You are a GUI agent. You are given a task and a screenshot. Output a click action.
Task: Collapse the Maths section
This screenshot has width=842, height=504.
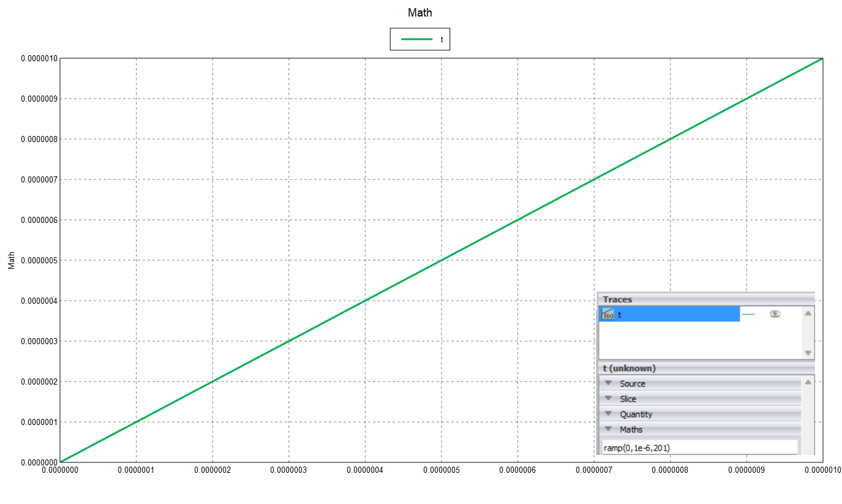(x=700, y=429)
